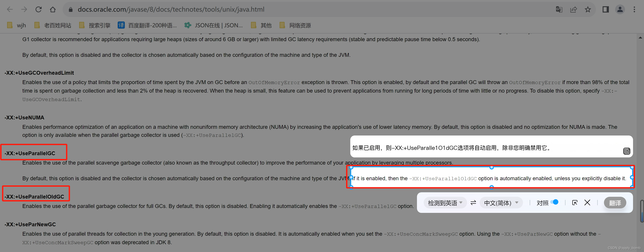Swap source and target languages

pyautogui.click(x=473, y=203)
